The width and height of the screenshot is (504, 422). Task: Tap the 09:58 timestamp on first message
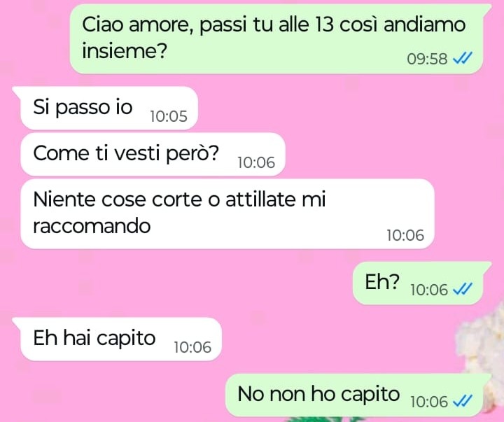pos(427,59)
